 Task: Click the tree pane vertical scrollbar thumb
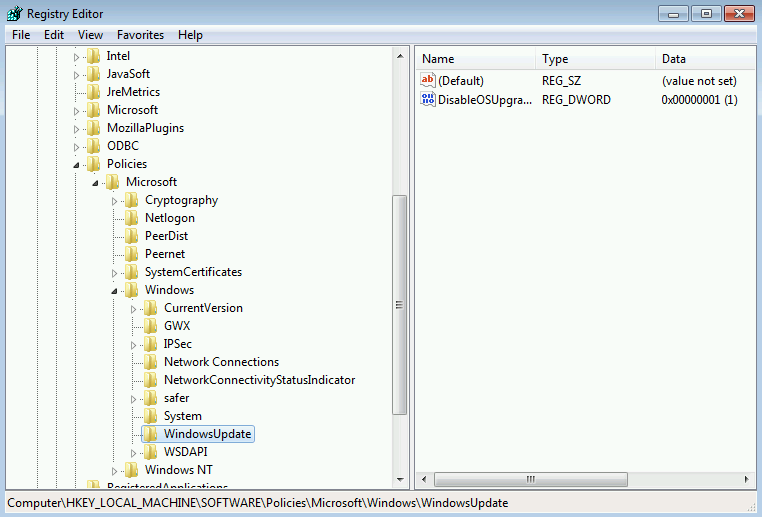point(400,305)
